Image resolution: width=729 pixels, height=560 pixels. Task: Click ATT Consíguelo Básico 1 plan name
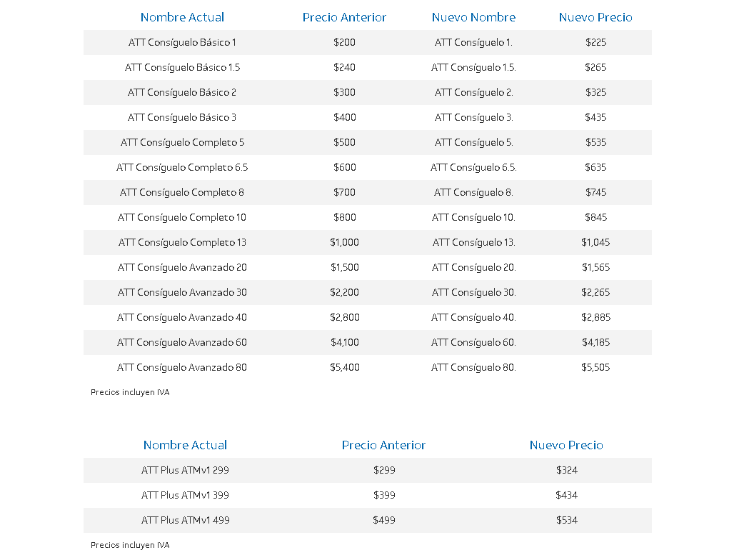point(182,42)
